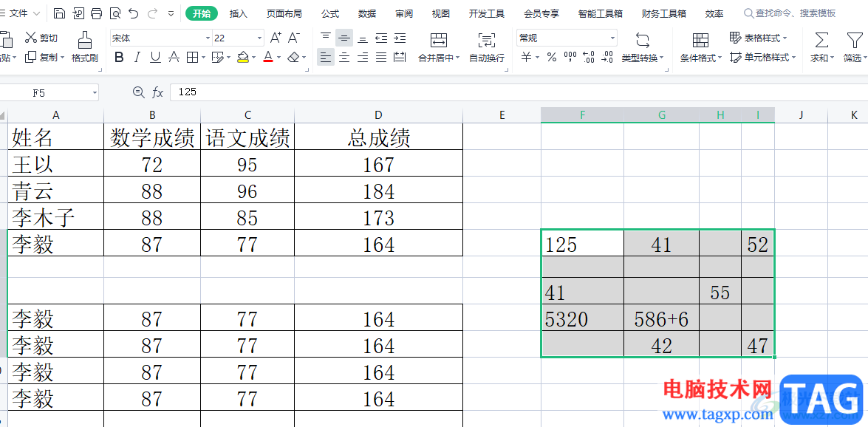Image resolution: width=868 pixels, height=427 pixels.
Task: Toggle center horizontal alignment
Action: (x=344, y=56)
